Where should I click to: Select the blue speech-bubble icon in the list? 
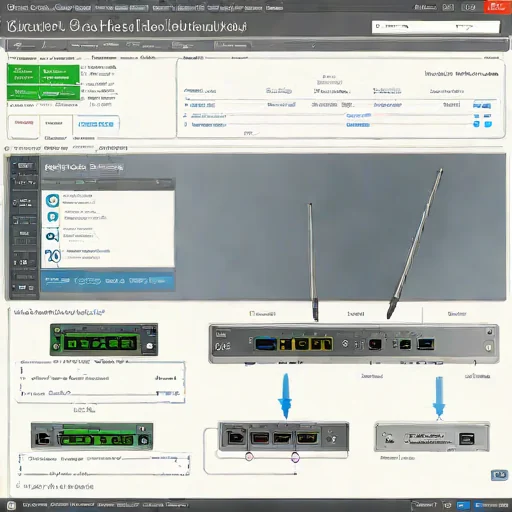(52, 217)
